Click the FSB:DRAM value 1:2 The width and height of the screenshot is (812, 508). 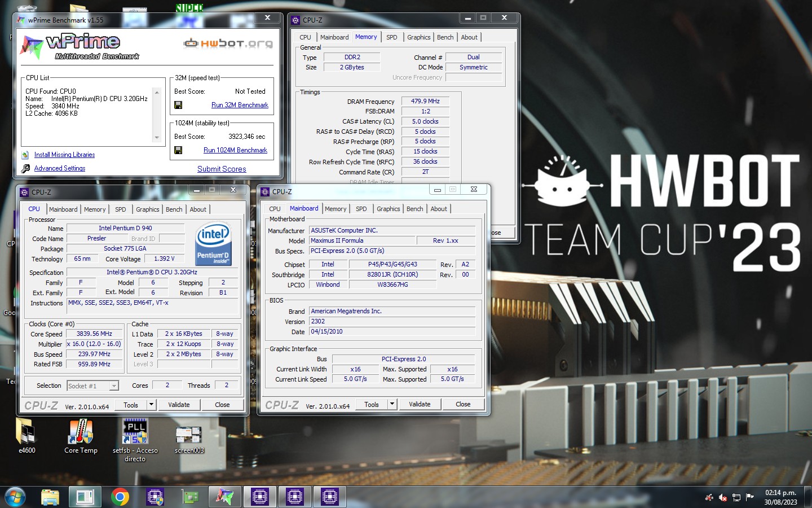(425, 111)
